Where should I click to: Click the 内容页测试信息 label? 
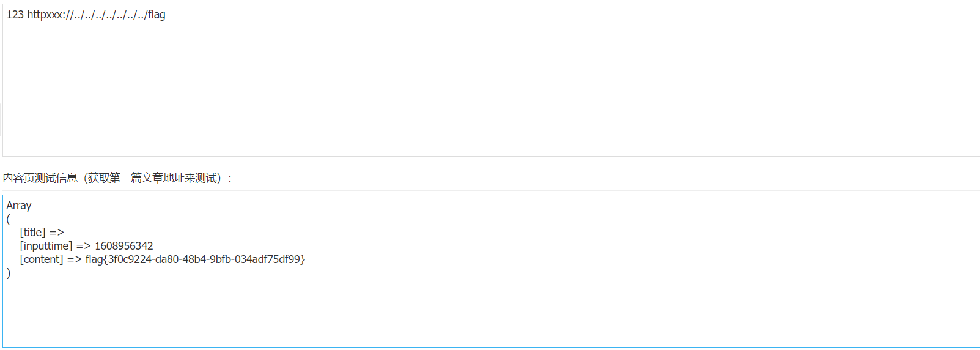click(x=40, y=178)
